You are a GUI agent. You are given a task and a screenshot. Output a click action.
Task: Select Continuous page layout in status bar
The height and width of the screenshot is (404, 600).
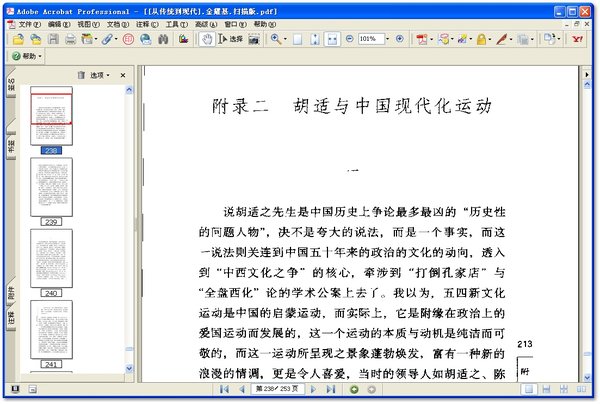[546, 389]
